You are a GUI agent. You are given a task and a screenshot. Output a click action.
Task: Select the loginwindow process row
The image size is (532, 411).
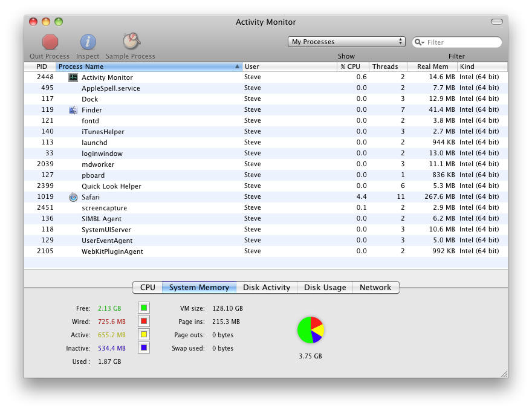coord(265,154)
